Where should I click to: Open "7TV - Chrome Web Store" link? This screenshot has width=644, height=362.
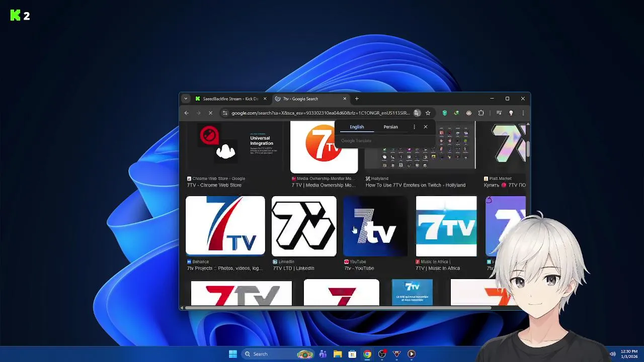tap(214, 185)
